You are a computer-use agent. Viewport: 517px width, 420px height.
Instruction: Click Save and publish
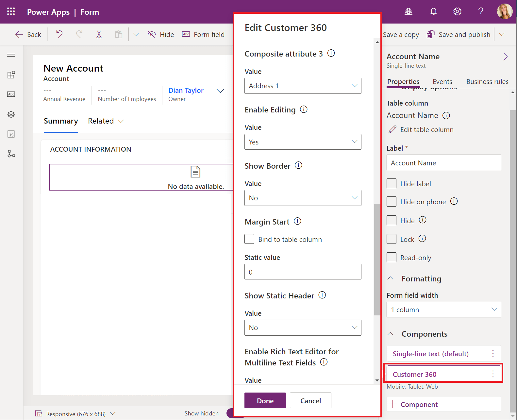(x=459, y=34)
